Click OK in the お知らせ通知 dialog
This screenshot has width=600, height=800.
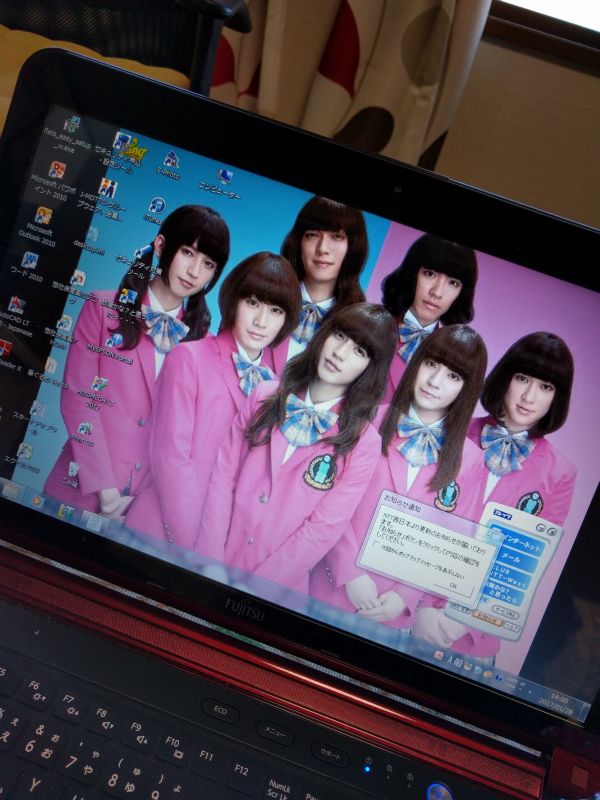coord(453,587)
